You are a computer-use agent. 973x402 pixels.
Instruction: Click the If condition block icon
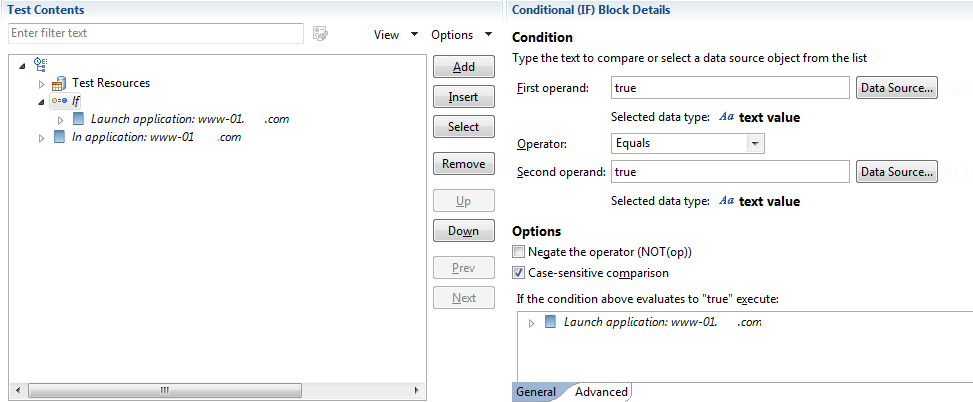point(60,100)
